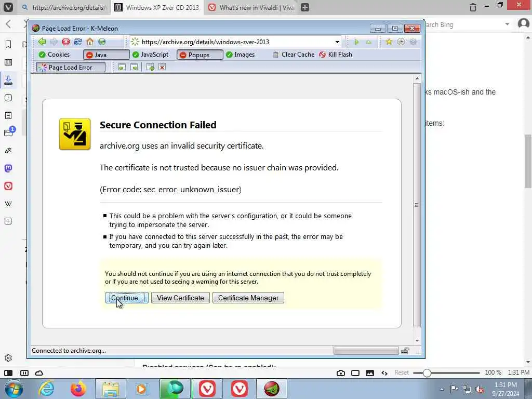Go to the home page via the house icon
Image resolution: width=532 pixels, height=399 pixels.
[90, 42]
